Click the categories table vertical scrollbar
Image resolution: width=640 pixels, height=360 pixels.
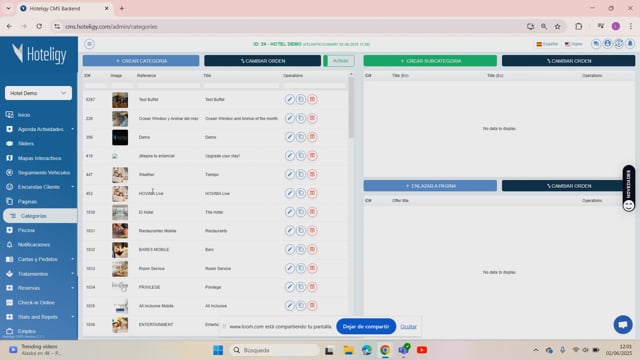click(x=351, y=109)
